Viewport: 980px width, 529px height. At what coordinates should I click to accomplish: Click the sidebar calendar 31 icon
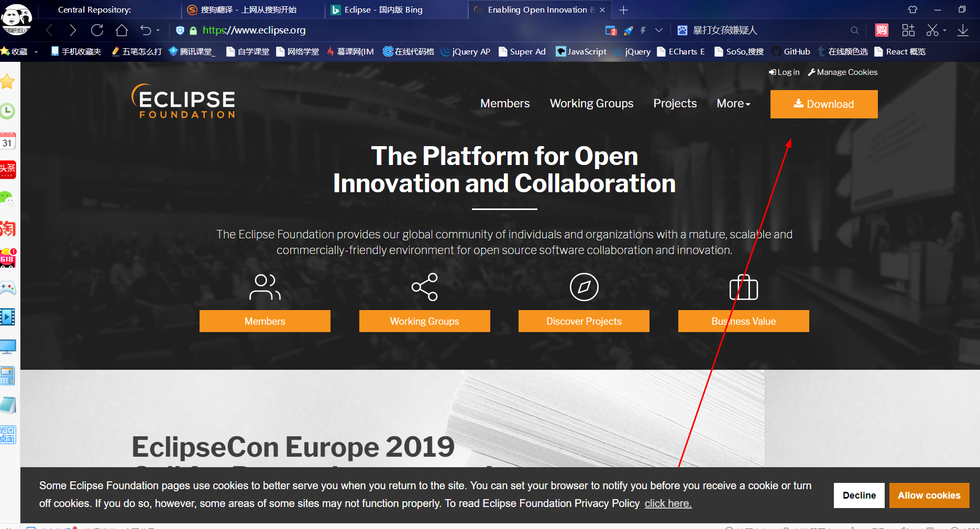[x=7, y=141]
